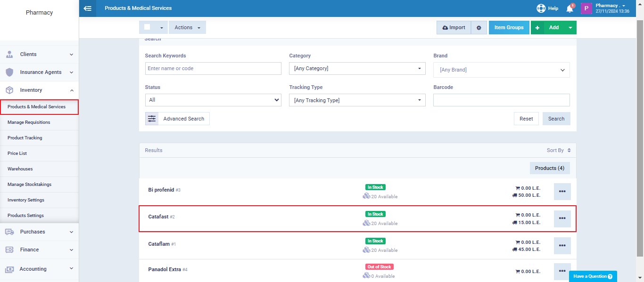
Task: Open Help from the lifebuoy icon
Action: (x=541, y=8)
